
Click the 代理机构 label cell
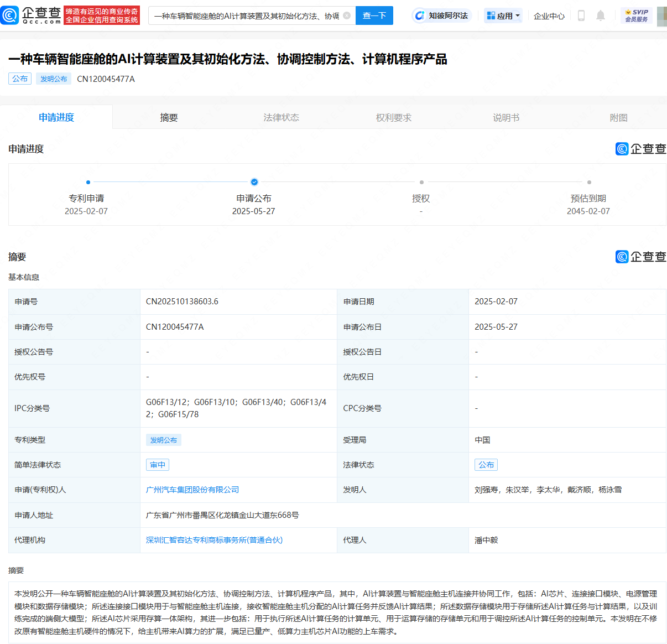(74, 540)
